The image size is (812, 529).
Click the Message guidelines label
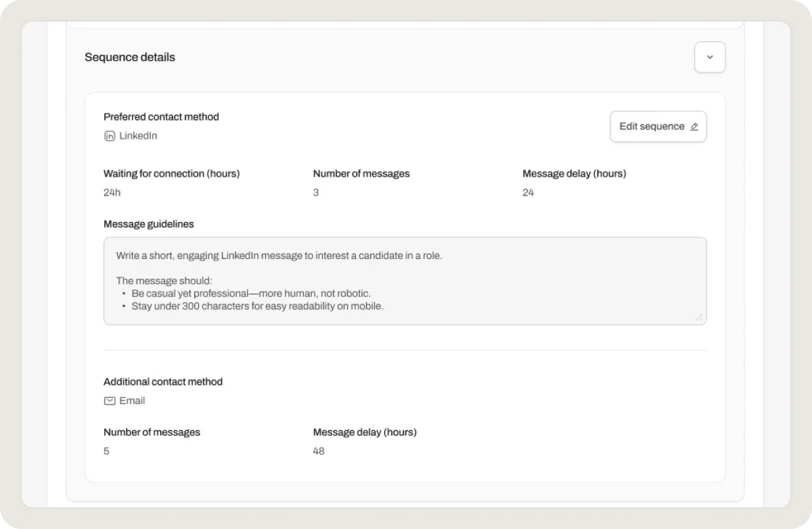click(149, 224)
